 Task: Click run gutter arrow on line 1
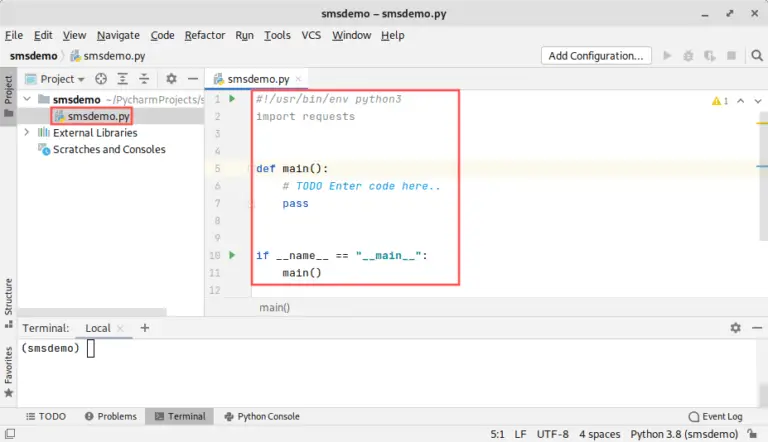tap(232, 99)
